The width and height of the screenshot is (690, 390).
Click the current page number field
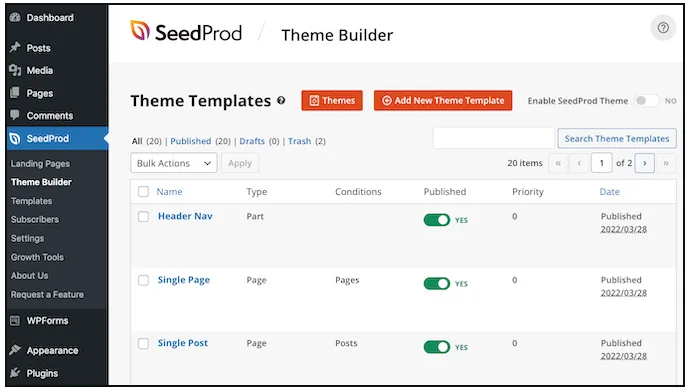coord(602,163)
